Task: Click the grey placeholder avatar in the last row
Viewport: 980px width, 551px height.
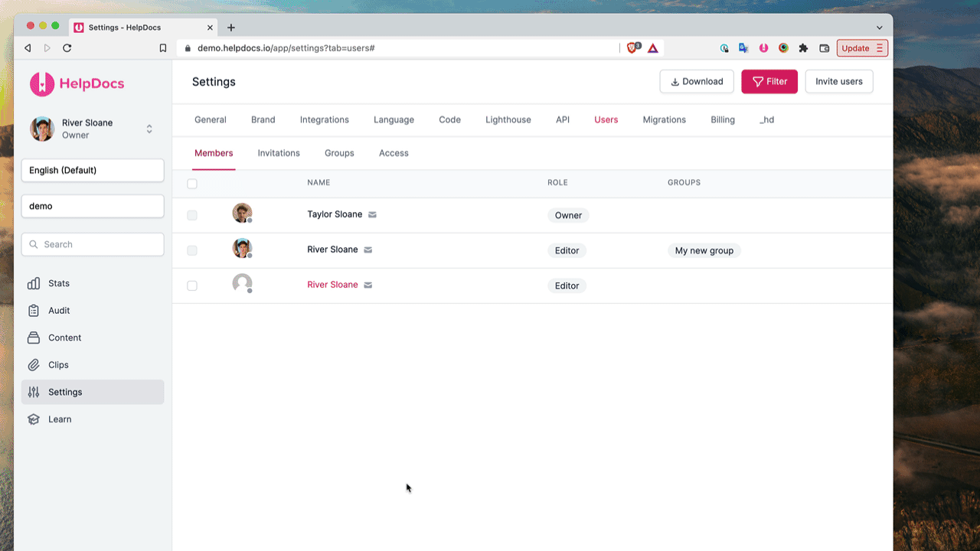Action: (242, 283)
